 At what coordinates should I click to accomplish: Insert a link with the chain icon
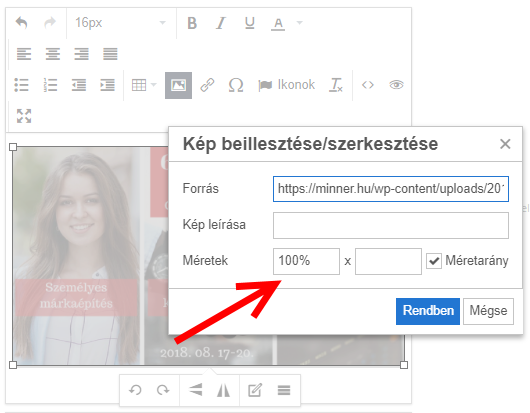pos(207,85)
